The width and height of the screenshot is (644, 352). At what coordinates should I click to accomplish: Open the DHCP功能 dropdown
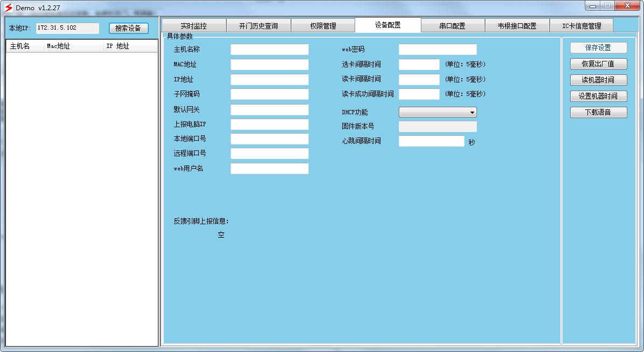(x=438, y=112)
